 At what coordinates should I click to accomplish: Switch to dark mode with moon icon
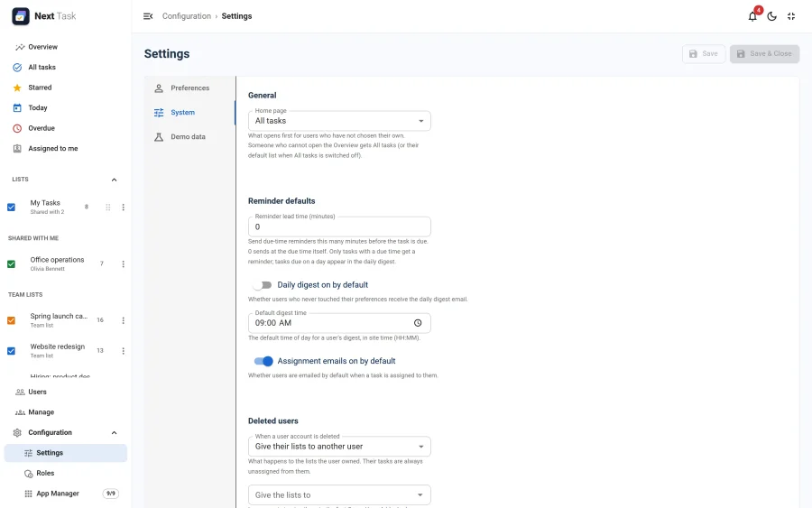coord(771,16)
